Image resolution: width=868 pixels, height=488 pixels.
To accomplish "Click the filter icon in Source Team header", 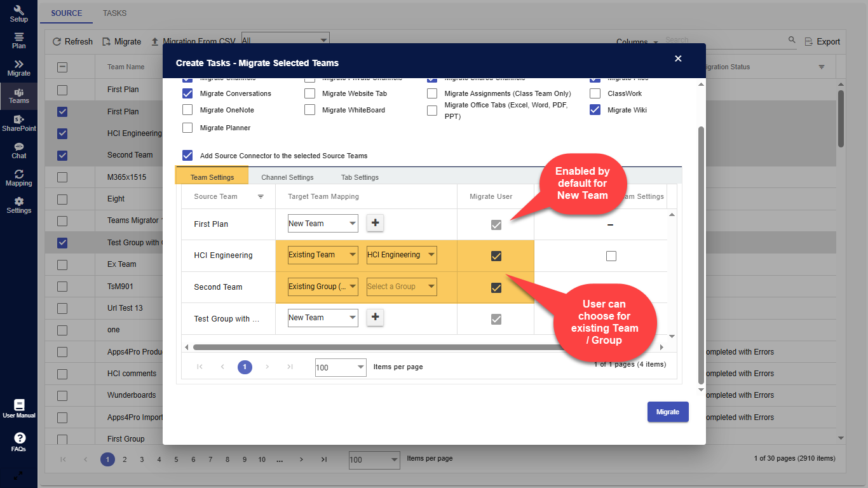I will pyautogui.click(x=261, y=197).
